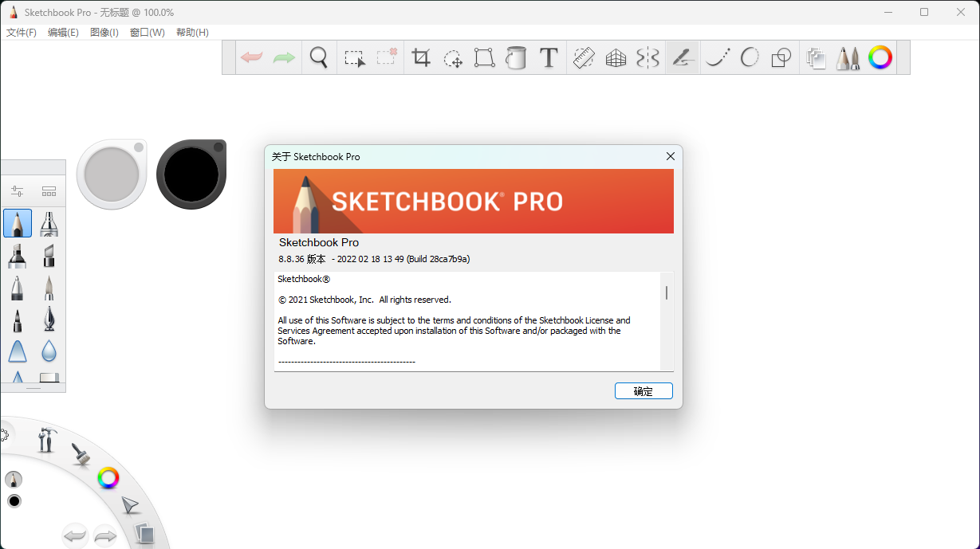
Task: Open the brush library grid icon
Action: click(x=49, y=191)
